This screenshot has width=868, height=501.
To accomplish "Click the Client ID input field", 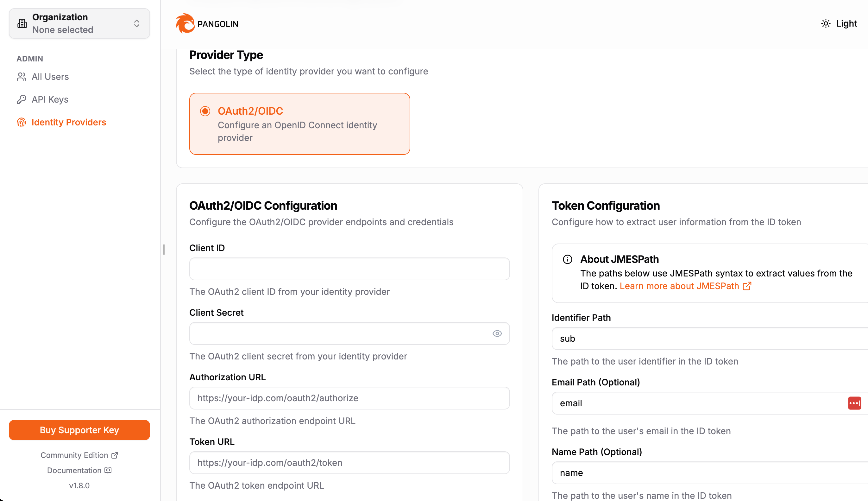I will pyautogui.click(x=349, y=269).
